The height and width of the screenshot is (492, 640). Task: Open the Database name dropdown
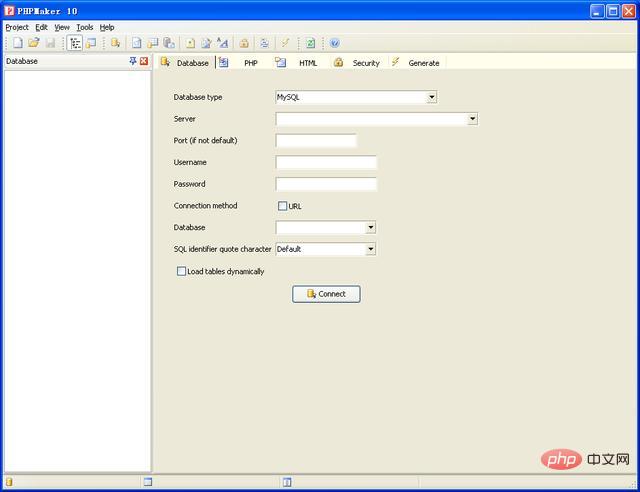point(370,227)
